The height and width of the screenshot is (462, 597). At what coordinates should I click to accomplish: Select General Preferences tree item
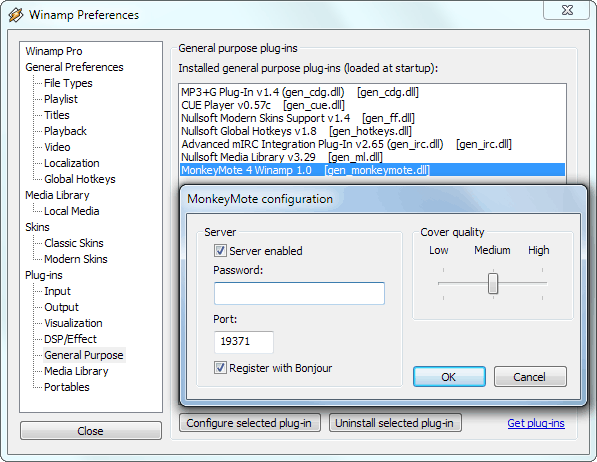coord(74,67)
